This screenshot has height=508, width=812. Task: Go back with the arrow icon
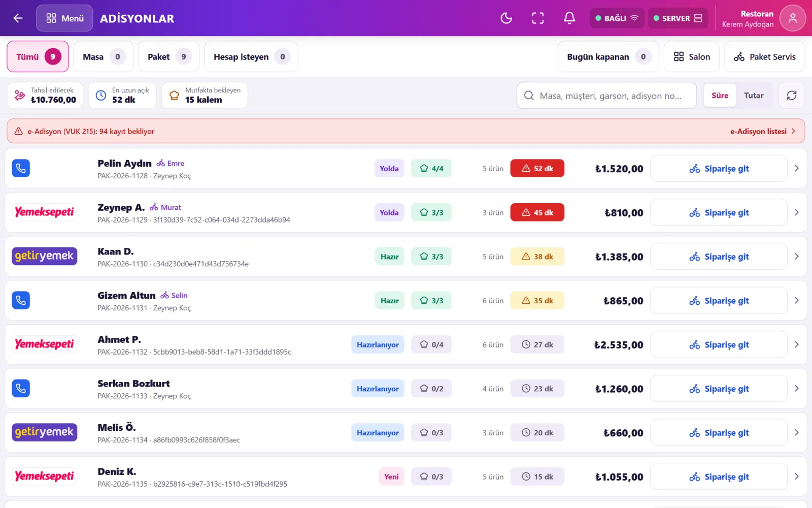pos(18,18)
